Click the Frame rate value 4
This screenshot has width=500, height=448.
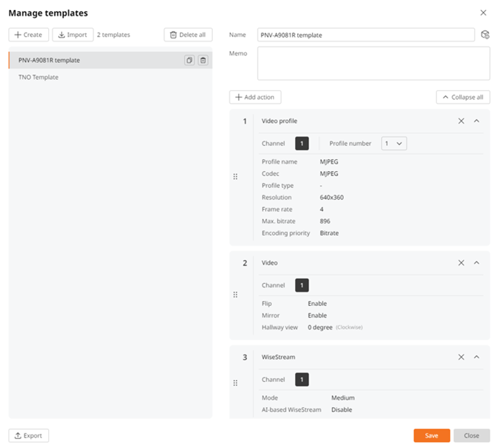tap(322, 209)
